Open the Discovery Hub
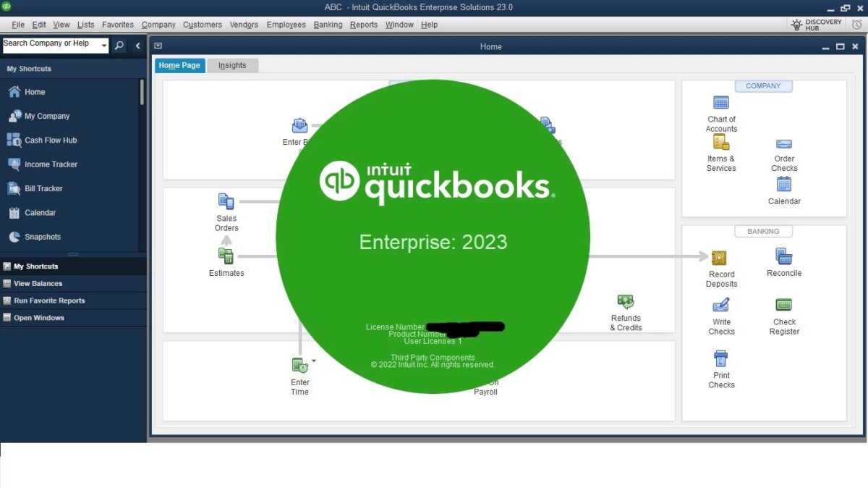The width and height of the screenshot is (868, 488). pyautogui.click(x=816, y=25)
